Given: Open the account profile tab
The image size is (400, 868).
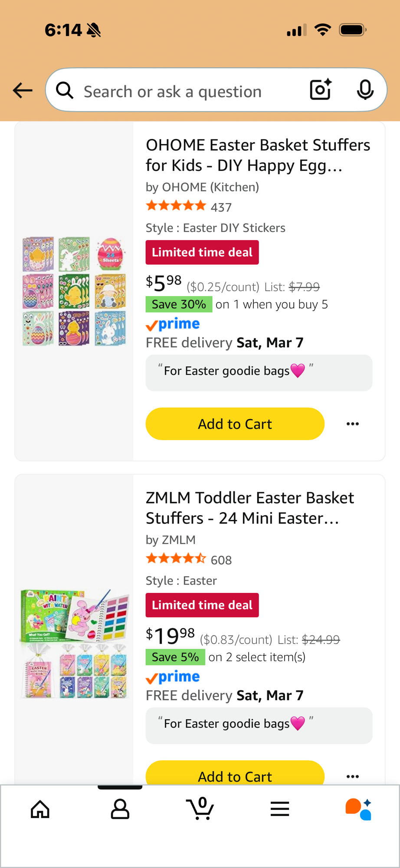Looking at the screenshot, I should tap(120, 809).
